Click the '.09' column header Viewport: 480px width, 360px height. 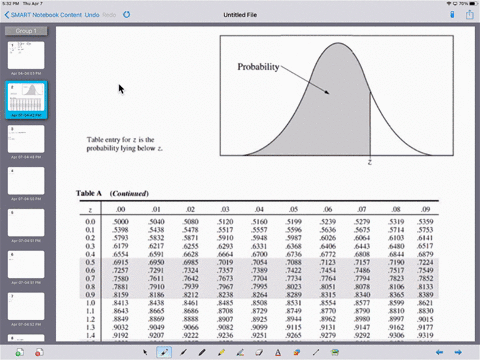(x=425, y=209)
